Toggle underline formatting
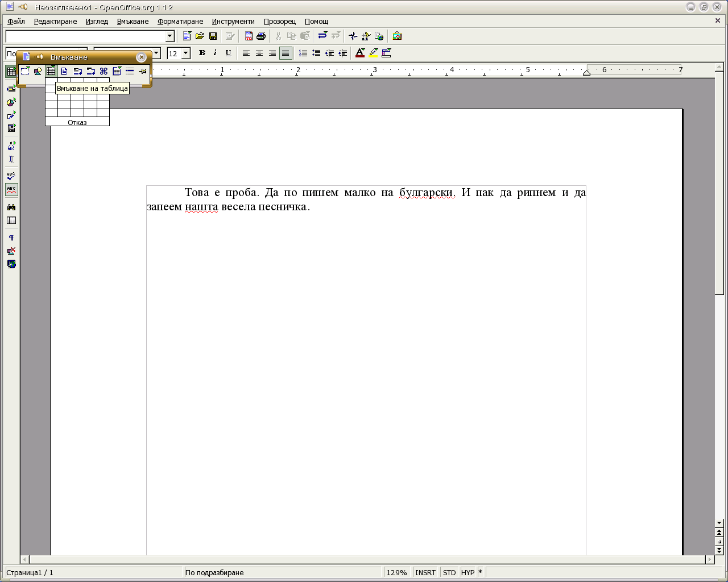The image size is (728, 582). pos(228,53)
